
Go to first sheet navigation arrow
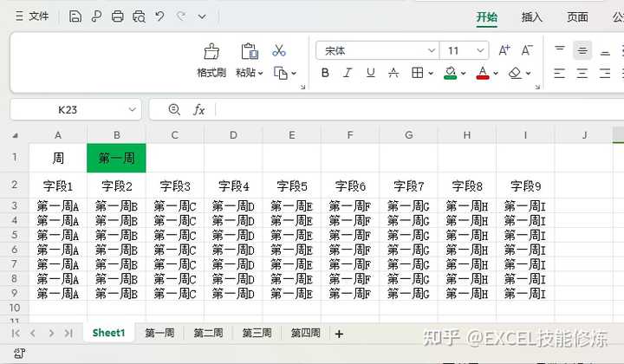click(x=16, y=334)
